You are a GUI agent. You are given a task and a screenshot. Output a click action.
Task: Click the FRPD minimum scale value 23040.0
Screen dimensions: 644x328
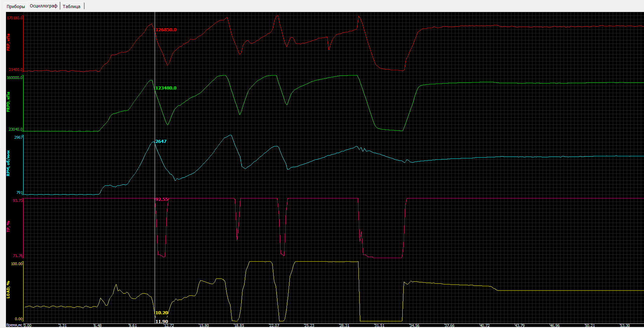[x=16, y=130]
